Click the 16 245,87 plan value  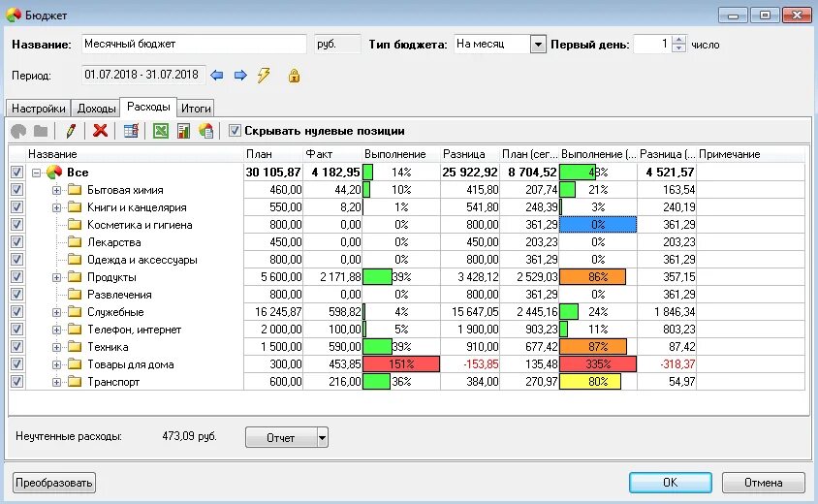click(278, 312)
